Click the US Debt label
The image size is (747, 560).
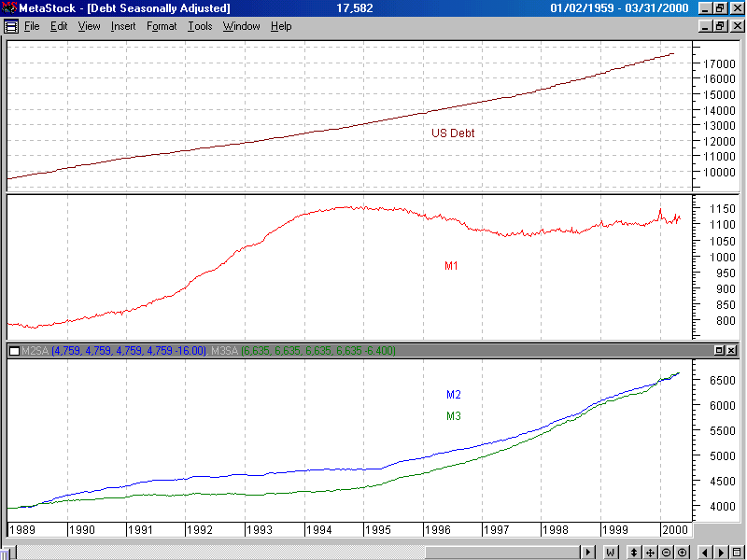click(x=453, y=133)
